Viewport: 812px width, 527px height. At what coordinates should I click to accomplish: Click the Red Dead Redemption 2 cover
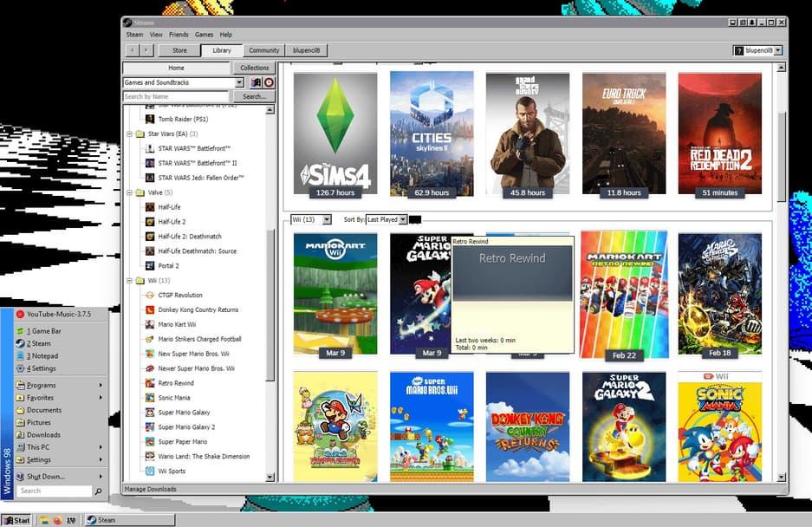[x=720, y=133]
